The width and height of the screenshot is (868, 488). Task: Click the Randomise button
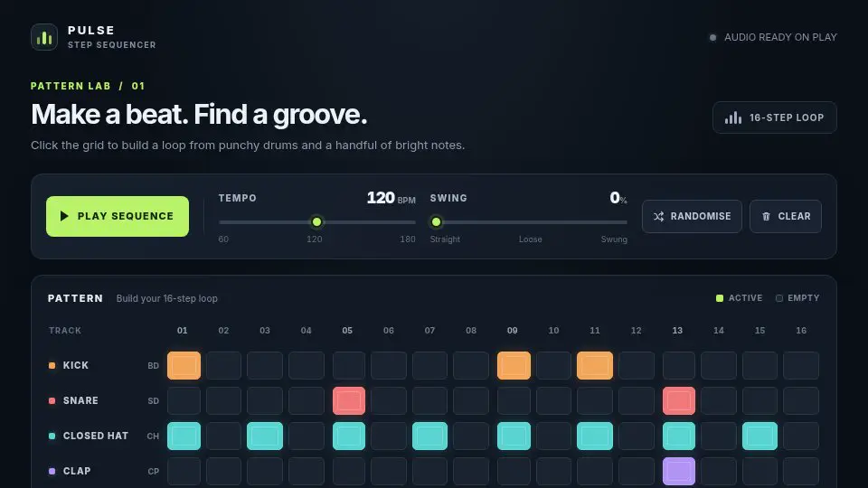(x=692, y=216)
